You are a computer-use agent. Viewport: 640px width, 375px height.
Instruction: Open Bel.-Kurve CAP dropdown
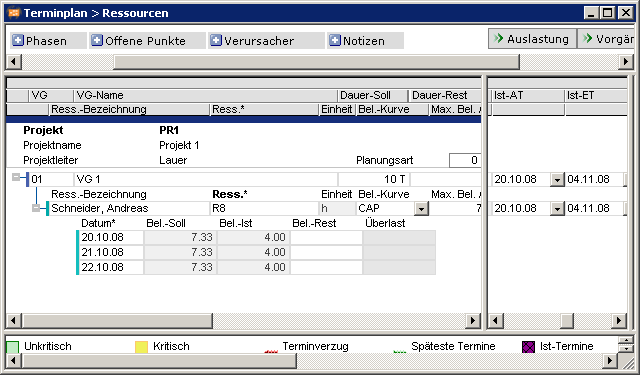[422, 209]
